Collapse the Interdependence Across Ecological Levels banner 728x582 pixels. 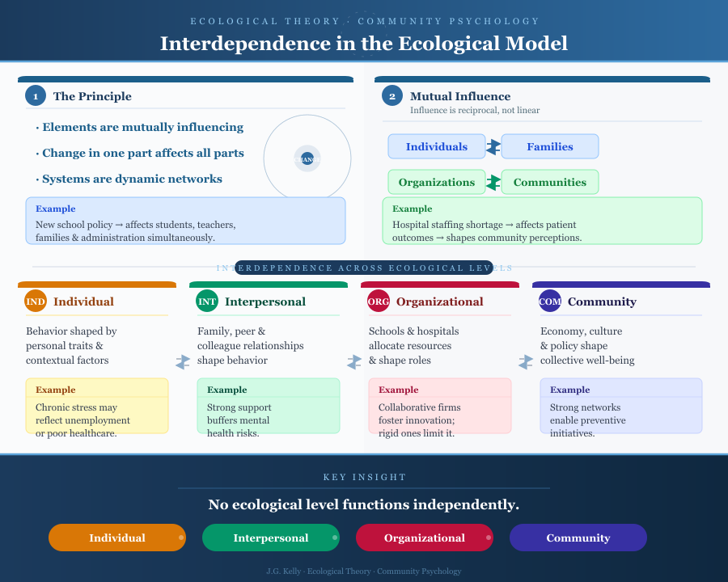364,268
